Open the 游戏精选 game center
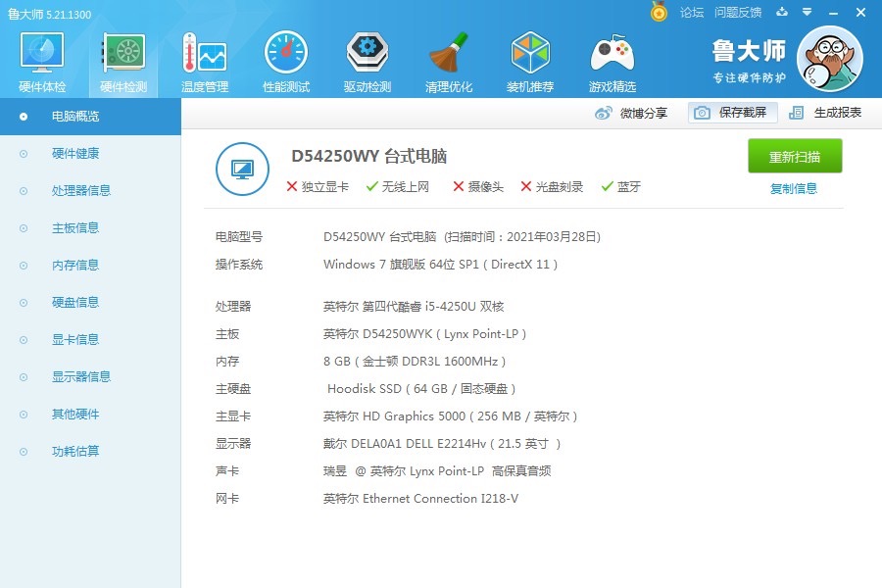This screenshot has width=882, height=588. (x=611, y=59)
